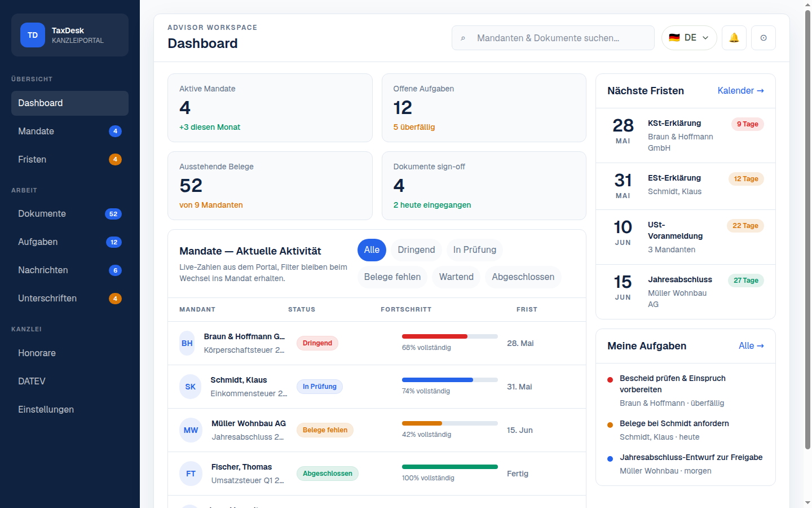Open Unterschriften in the sidebar
812x508 pixels.
[70, 299]
